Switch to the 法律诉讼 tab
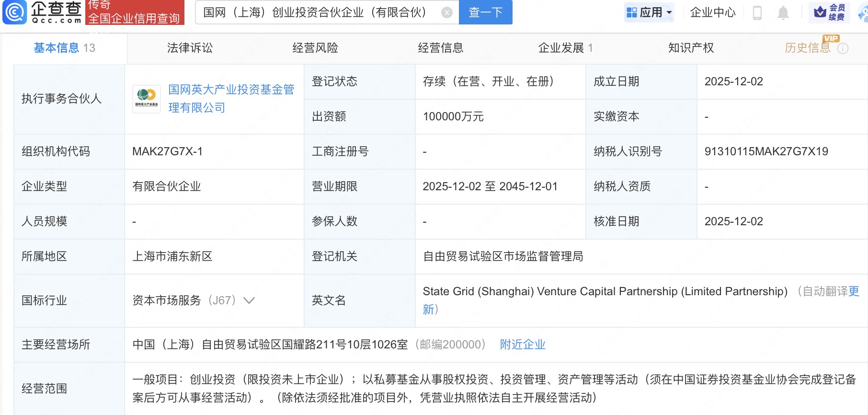868x415 pixels. pos(190,48)
